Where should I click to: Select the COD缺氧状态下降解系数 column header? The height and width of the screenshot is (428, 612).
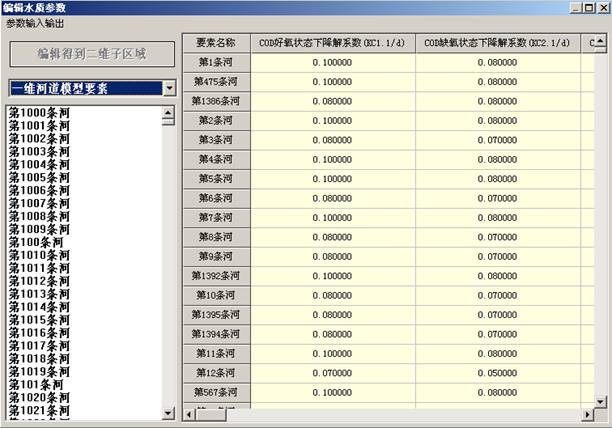pos(496,43)
